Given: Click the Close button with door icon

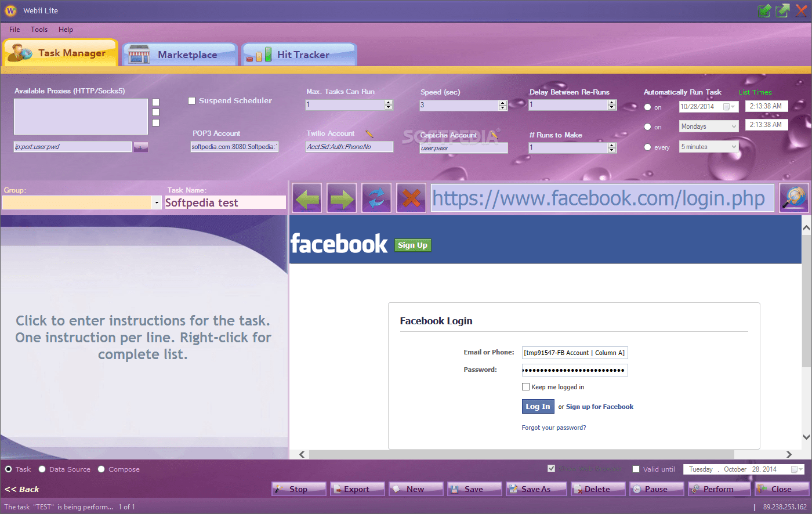Looking at the screenshot, I should tap(781, 489).
